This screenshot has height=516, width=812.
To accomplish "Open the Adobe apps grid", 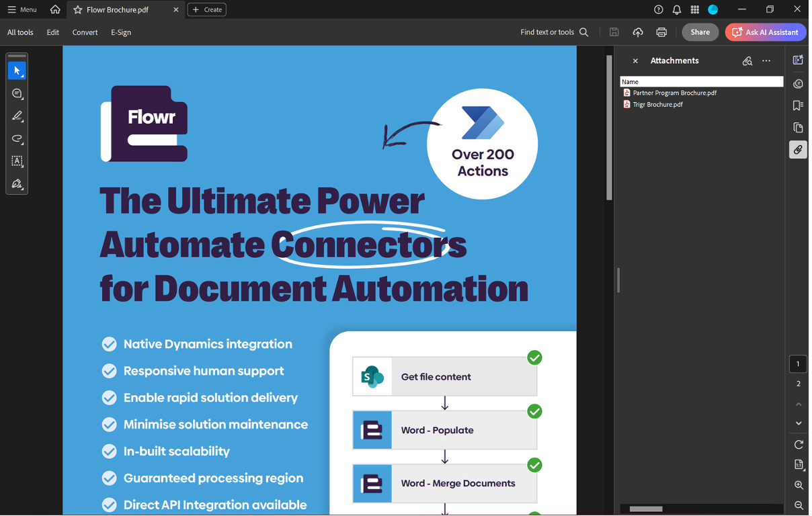I will 695,9.
